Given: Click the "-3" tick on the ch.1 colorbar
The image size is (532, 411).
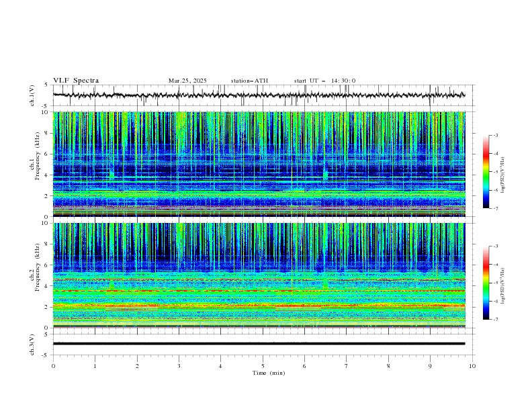Looking at the screenshot, I should (x=496, y=135).
